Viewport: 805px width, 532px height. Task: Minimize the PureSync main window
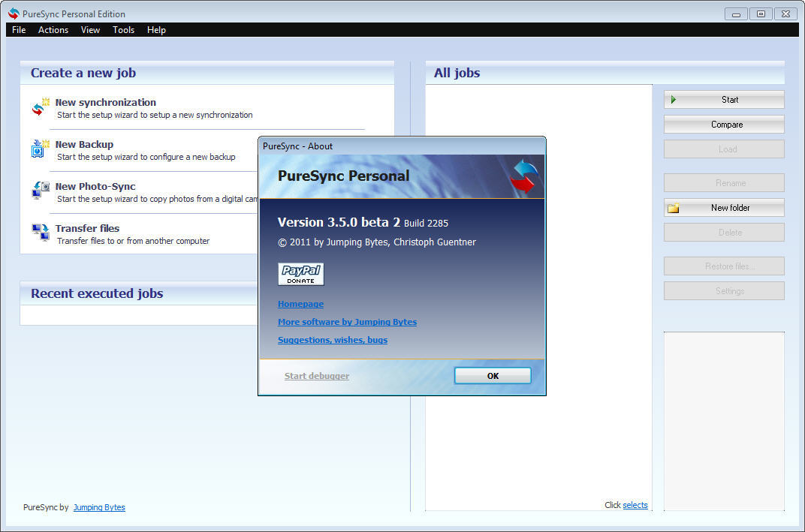(x=736, y=14)
